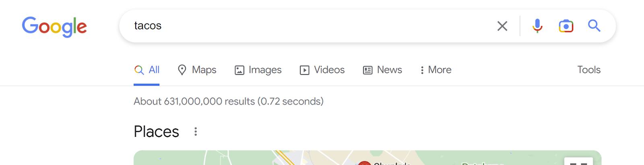Open the Places three-dot options menu
The width and height of the screenshot is (644, 165).
[196, 132]
